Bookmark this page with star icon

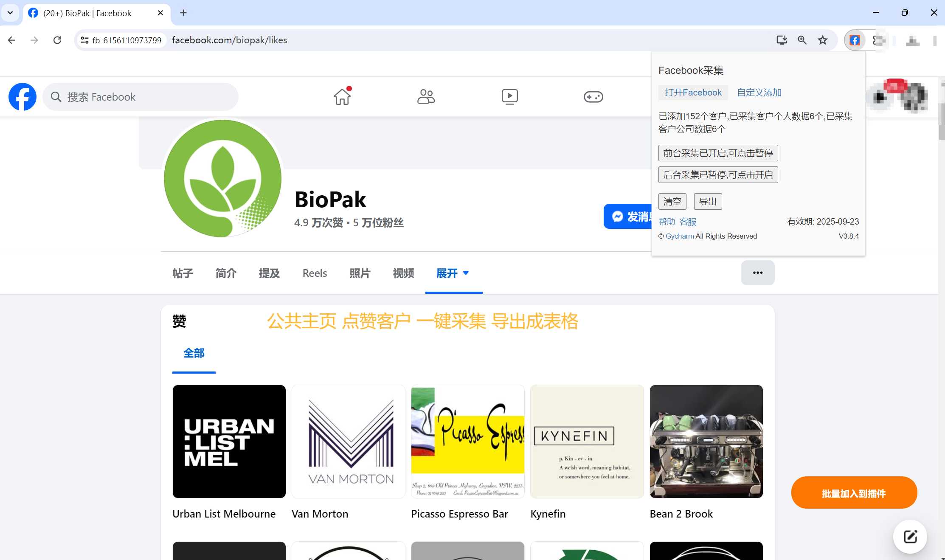click(x=823, y=40)
